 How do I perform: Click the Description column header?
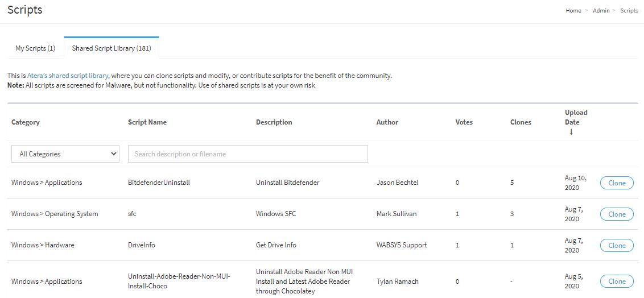point(274,122)
